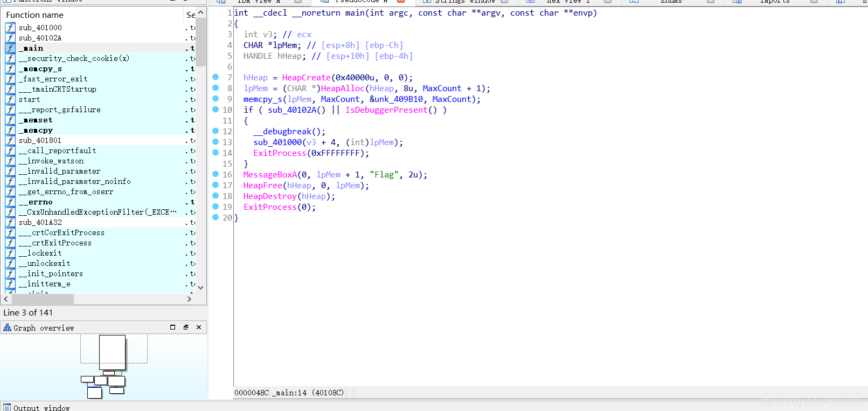Image resolution: width=868 pixels, height=411 pixels.
Task: Toggle breakpoint on line 7 HeapCreate
Action: pyautogui.click(x=216, y=77)
